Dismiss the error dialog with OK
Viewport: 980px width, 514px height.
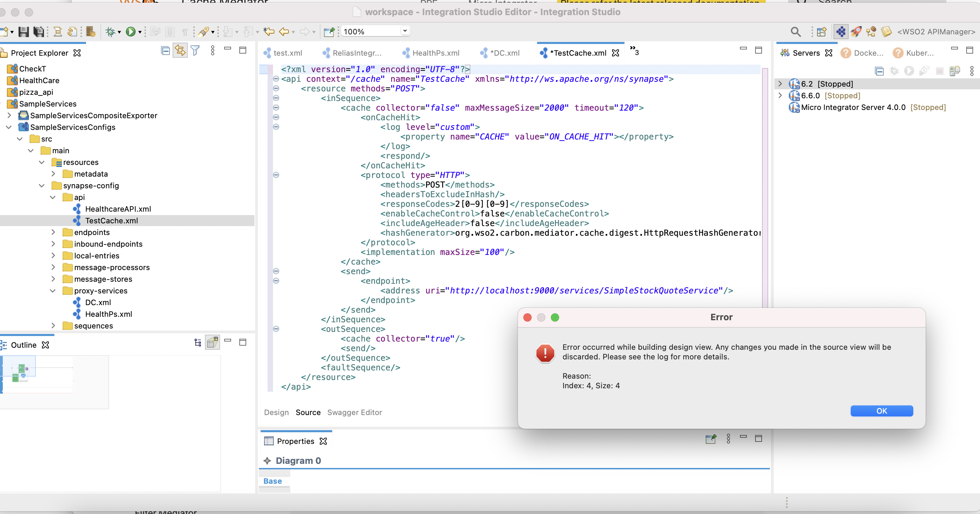point(882,411)
